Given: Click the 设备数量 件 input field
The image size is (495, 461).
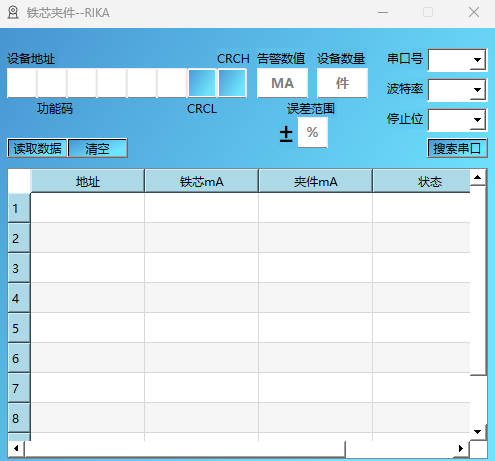Looking at the screenshot, I should (342, 83).
